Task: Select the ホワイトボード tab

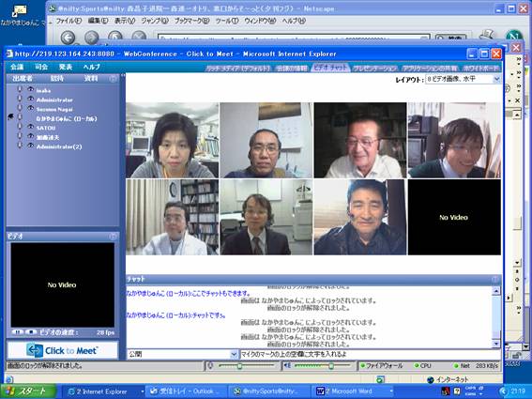Action: tap(481, 69)
